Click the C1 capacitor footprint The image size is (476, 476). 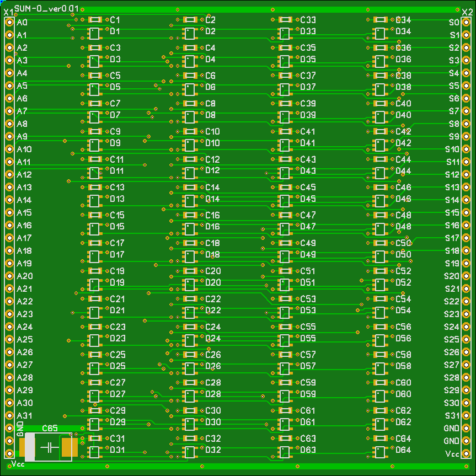(x=95, y=20)
